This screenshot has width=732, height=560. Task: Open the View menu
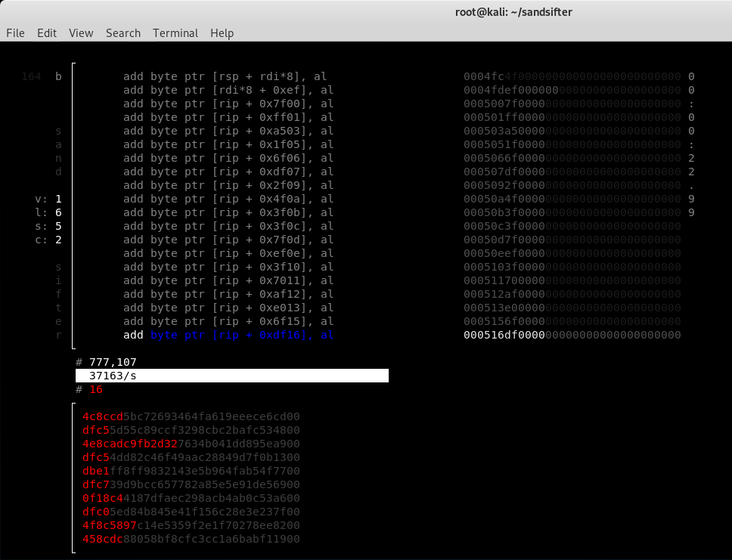point(80,33)
